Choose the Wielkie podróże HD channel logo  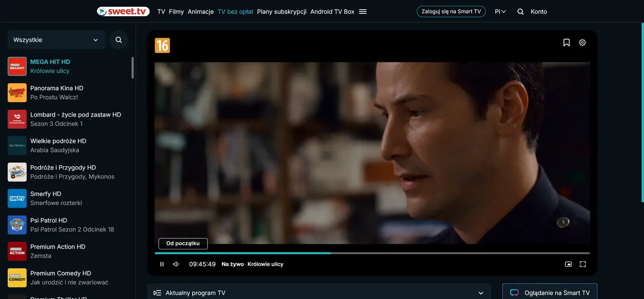tap(17, 146)
